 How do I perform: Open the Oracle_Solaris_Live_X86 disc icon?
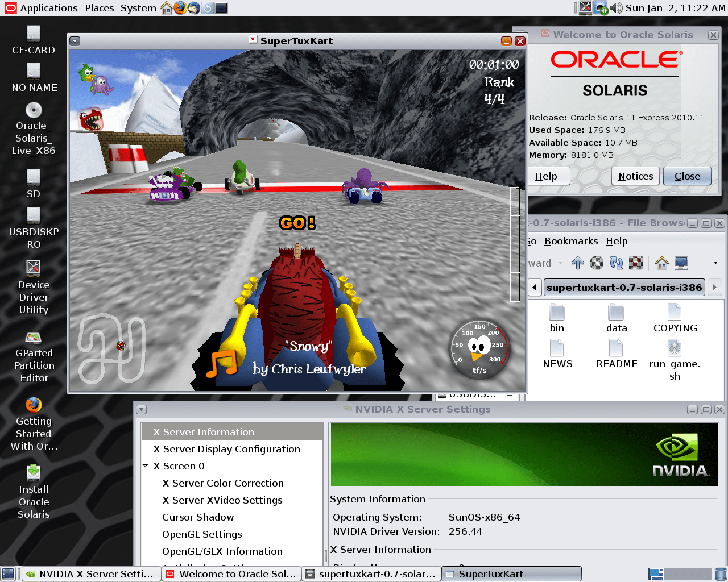[34, 129]
